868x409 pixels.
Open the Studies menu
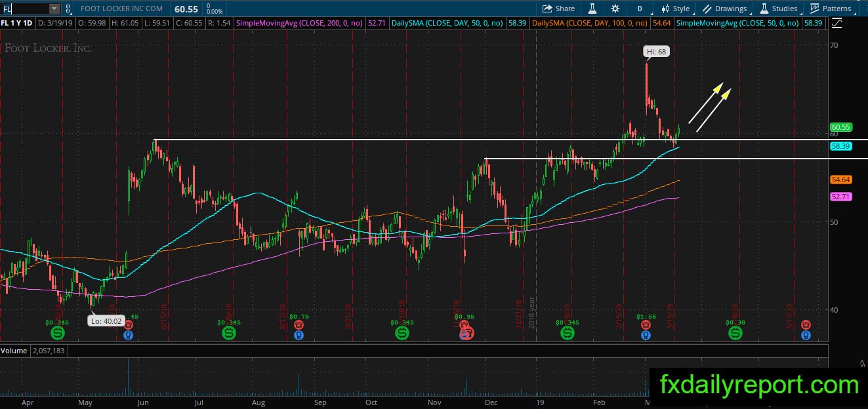click(x=779, y=9)
